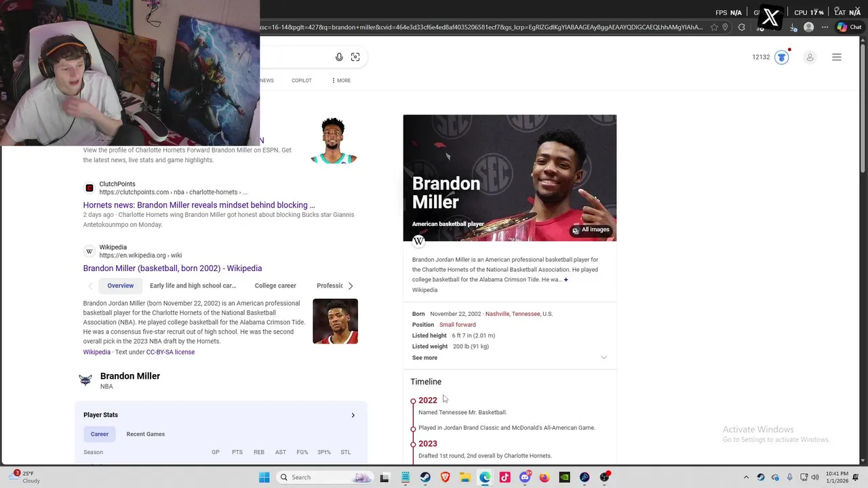Click the location pin icon in address bar

click(726, 27)
